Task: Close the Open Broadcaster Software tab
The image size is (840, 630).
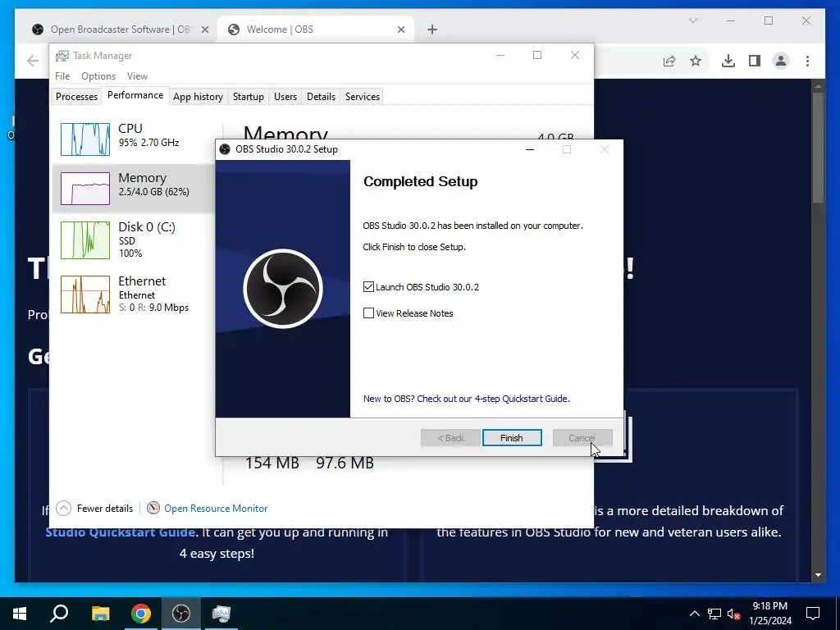Action: click(204, 30)
